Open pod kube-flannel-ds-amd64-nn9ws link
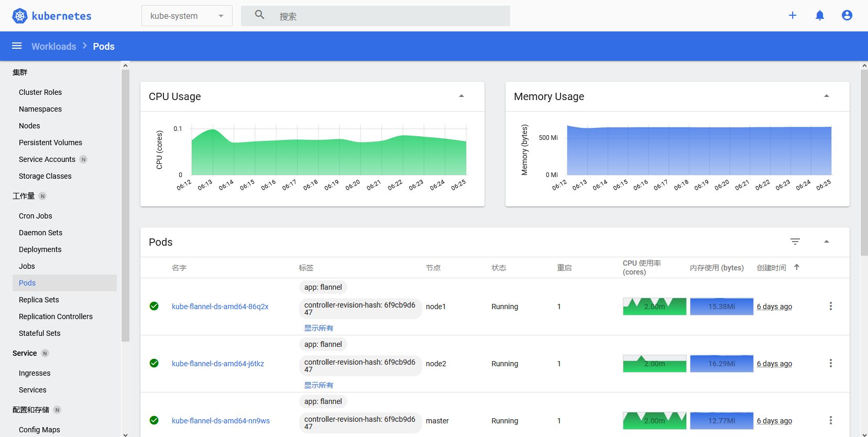The image size is (868, 437). [221, 421]
